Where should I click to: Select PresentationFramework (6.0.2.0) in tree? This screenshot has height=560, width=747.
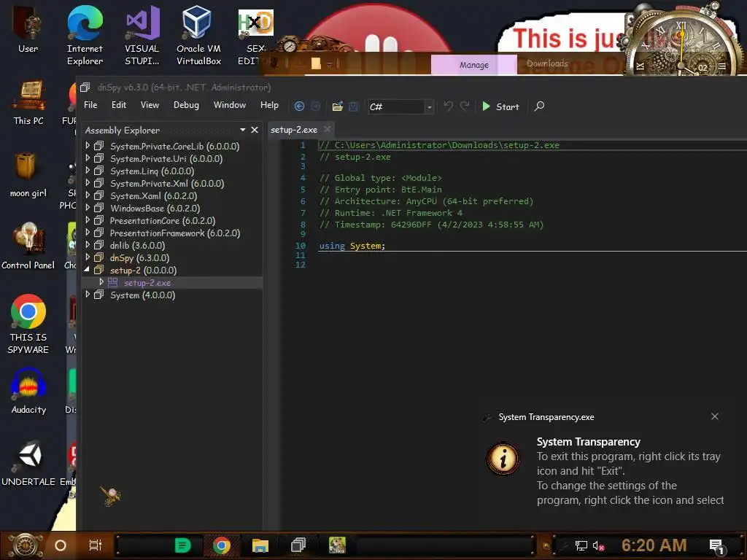coord(175,233)
